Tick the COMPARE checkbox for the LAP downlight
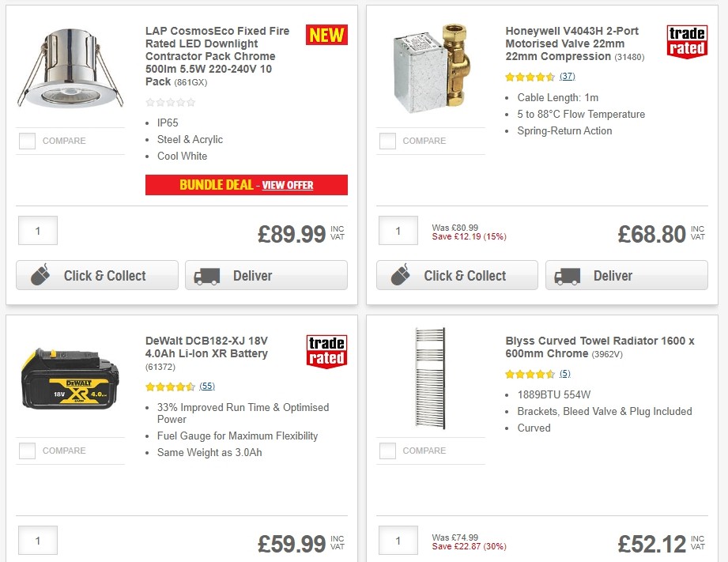Screen dimensions: 728x562 click(26, 140)
